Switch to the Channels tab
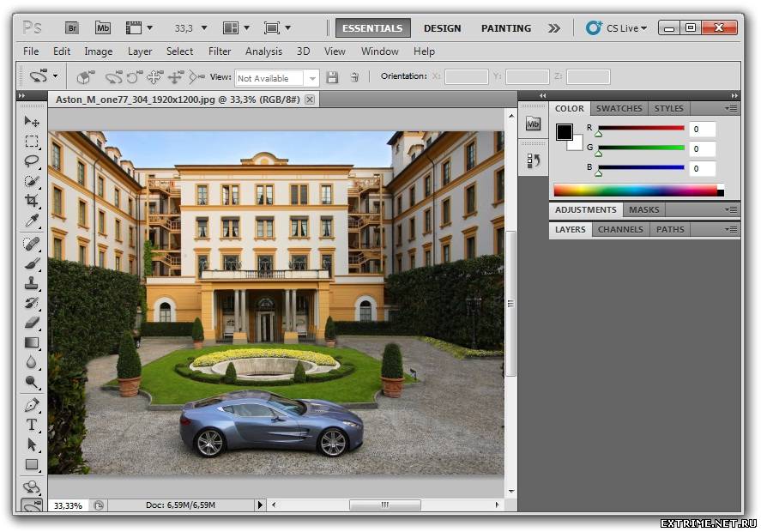This screenshot has height=532, width=761. (619, 230)
